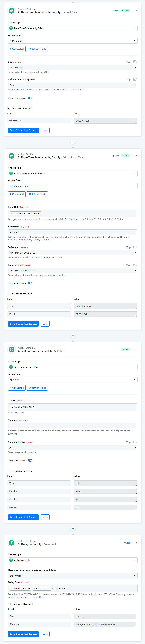Toggle Simple Response switch in step 2

30,98
